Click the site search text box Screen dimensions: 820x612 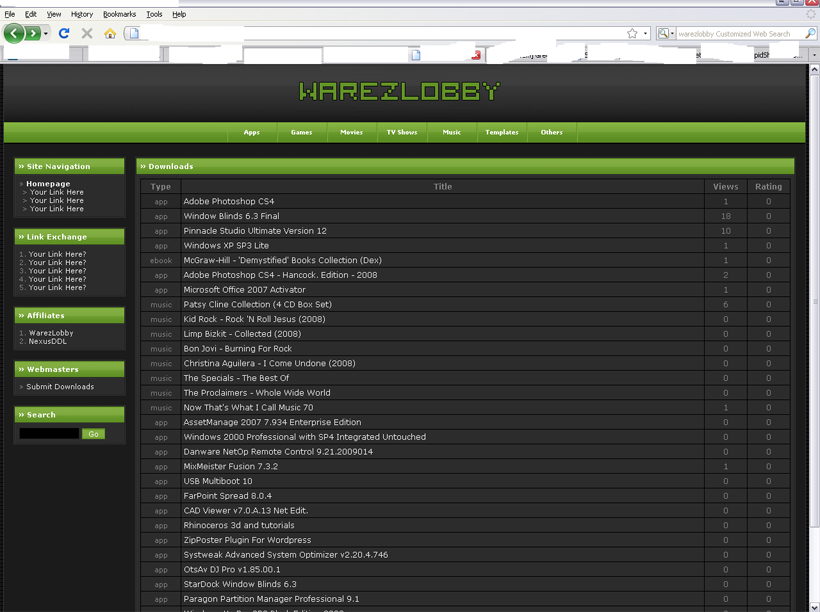(49, 434)
